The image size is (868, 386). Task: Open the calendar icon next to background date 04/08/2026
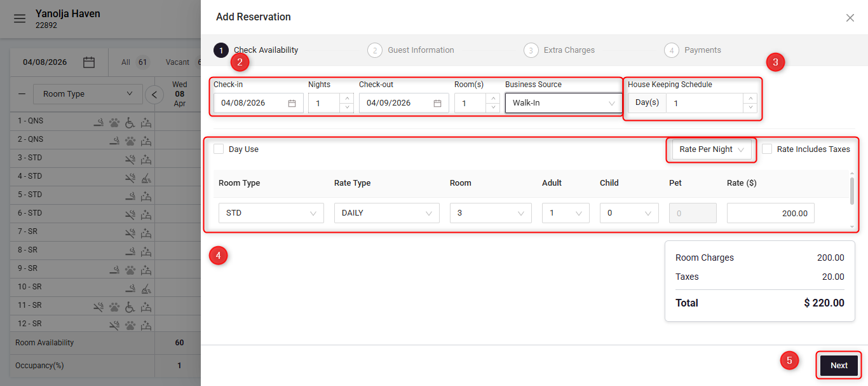coord(89,62)
